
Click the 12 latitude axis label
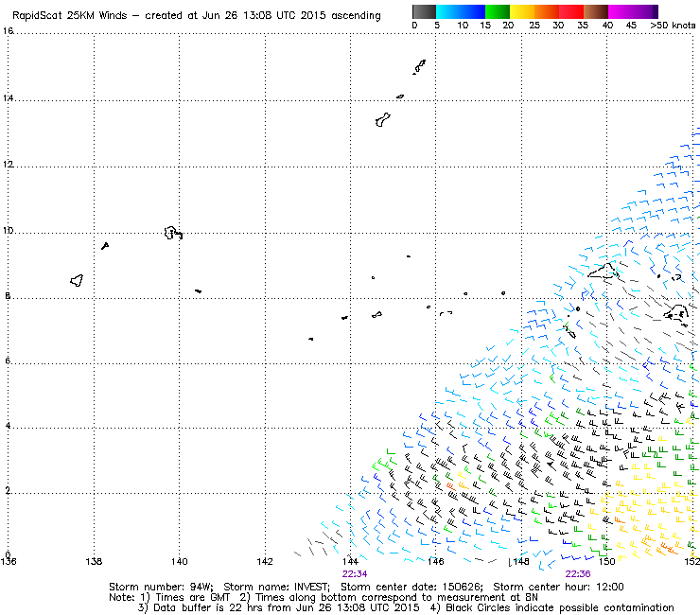tap(8, 165)
